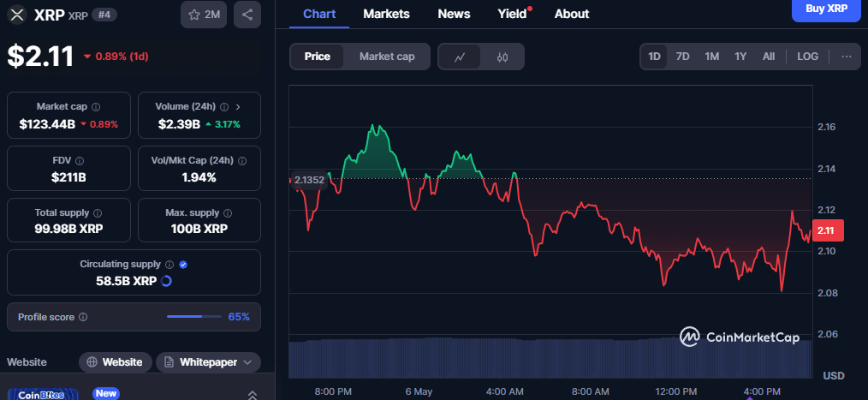Click the Profile score progress bar
The image size is (868, 400).
coord(193,317)
